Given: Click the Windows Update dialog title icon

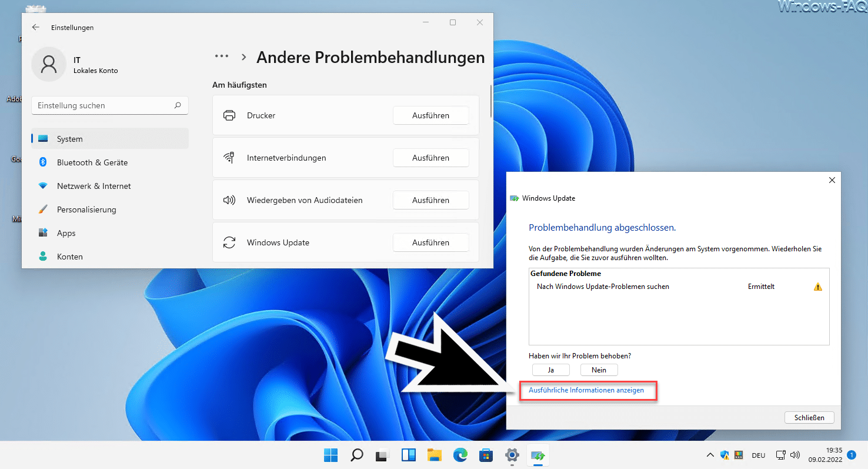Looking at the screenshot, I should click(515, 198).
